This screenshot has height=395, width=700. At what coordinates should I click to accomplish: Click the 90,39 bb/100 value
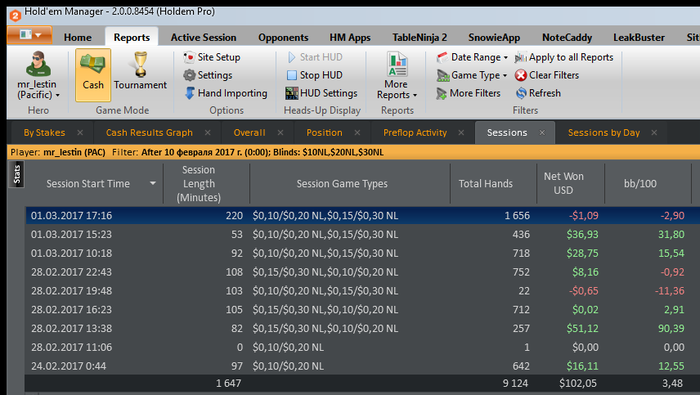coord(671,328)
